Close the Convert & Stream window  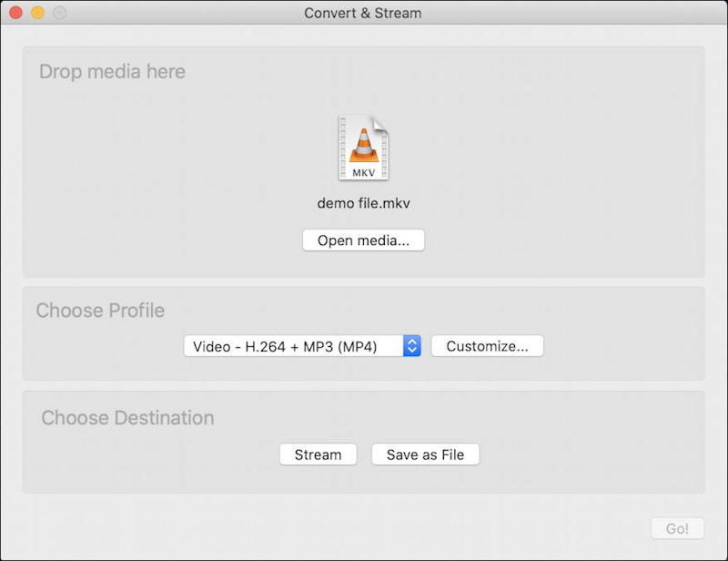(15, 13)
